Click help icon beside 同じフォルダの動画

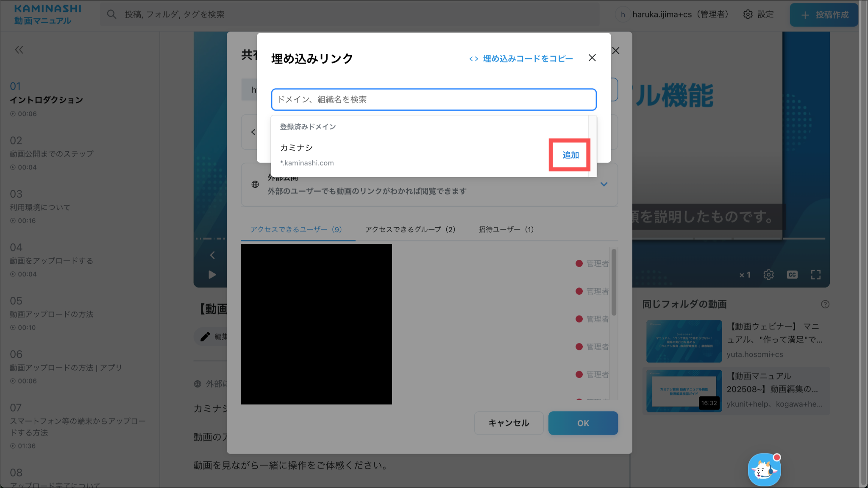click(x=825, y=304)
